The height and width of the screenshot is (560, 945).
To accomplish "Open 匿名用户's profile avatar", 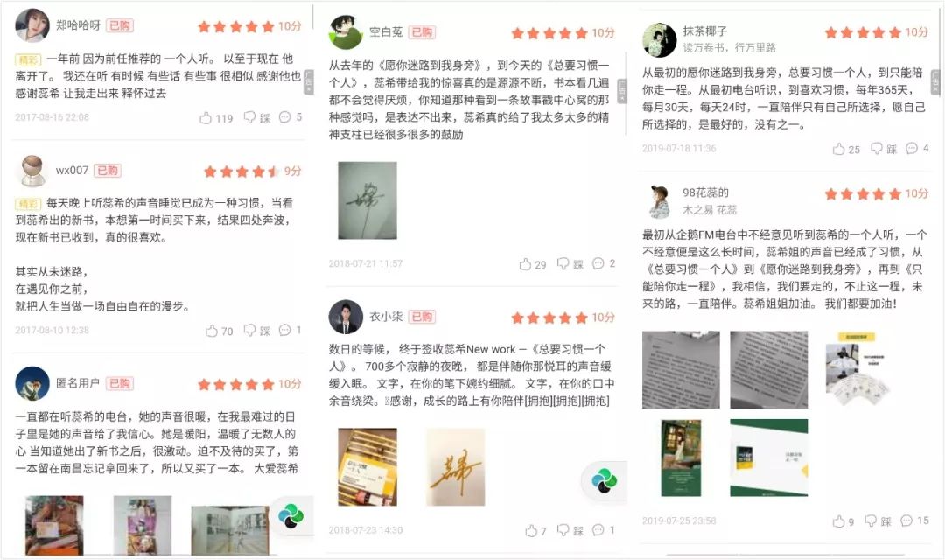I will coord(32,382).
